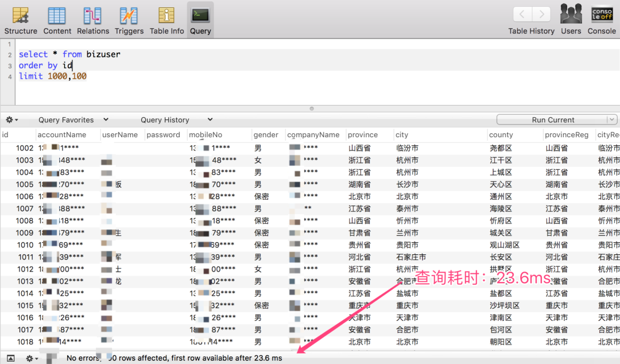This screenshot has height=364, width=620.
Task: Expand the Query Favorites dropdown
Action: 73,120
